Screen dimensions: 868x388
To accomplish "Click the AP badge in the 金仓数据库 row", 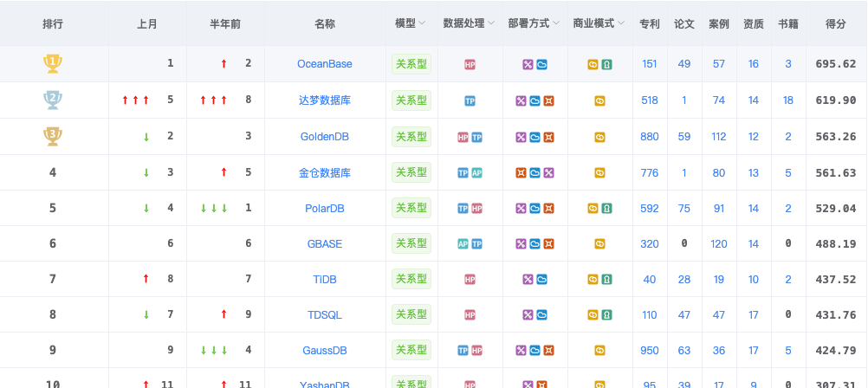I will coord(476,172).
